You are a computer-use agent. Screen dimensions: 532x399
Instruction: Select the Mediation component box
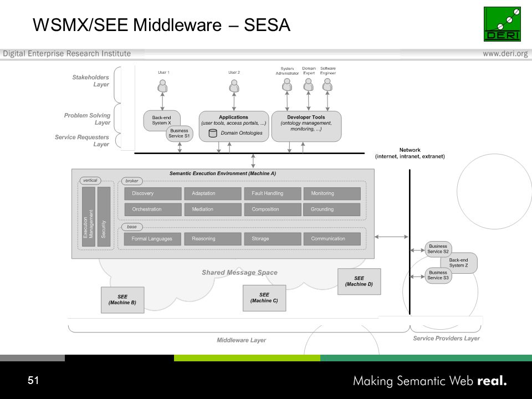pos(213,209)
